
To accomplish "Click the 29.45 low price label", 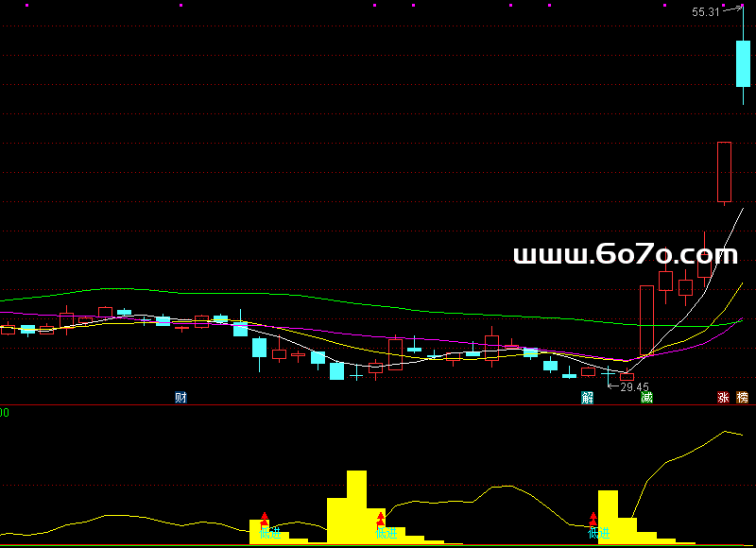I will click(x=634, y=386).
